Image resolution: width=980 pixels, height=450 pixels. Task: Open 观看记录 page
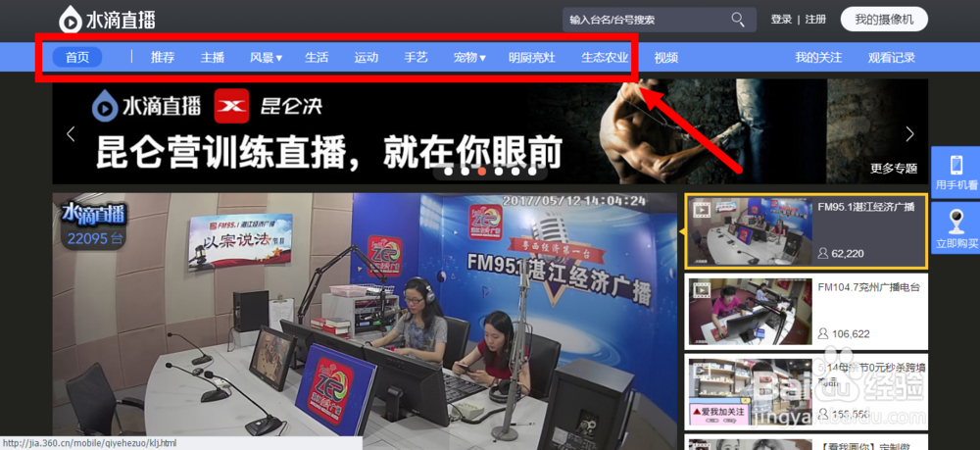click(892, 58)
